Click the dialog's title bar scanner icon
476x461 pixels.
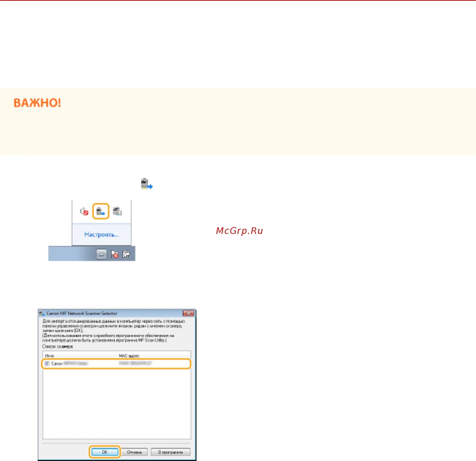pos(42,313)
